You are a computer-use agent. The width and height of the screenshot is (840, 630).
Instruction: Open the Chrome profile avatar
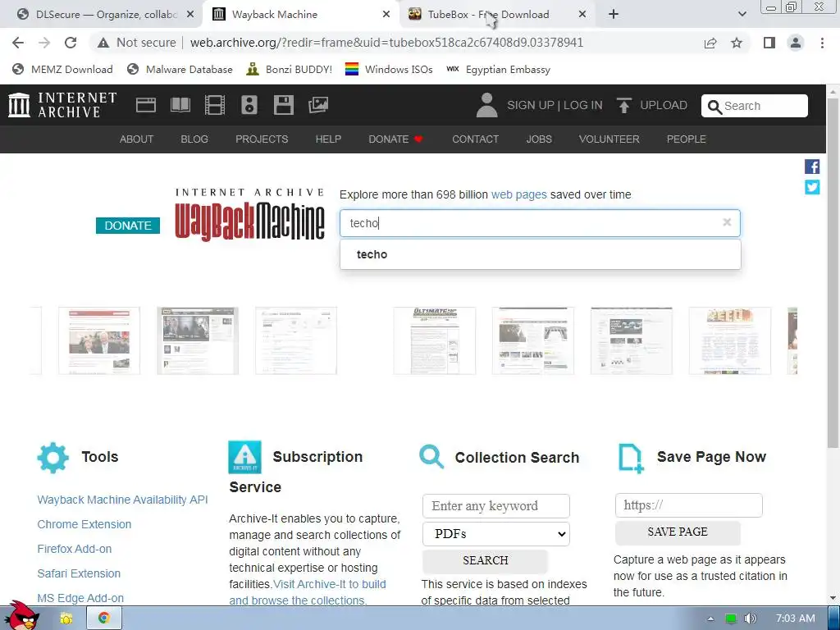(796, 43)
